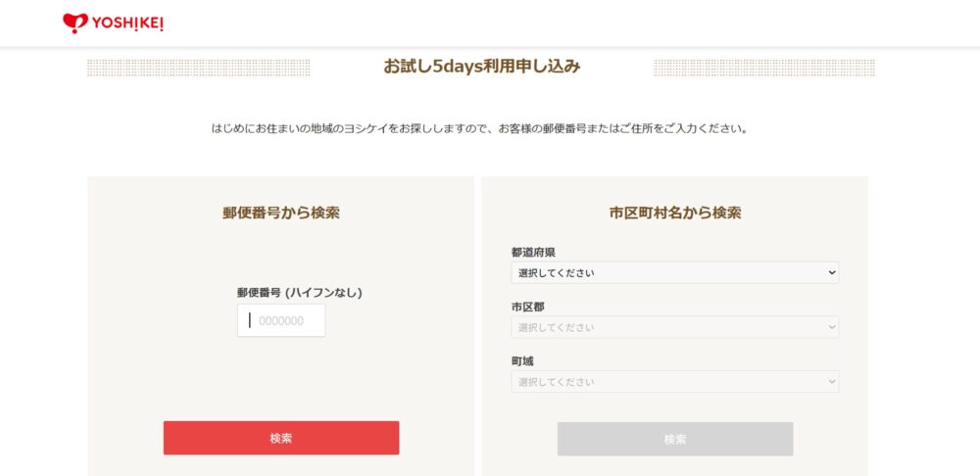Open the 町域 town area dropdown
The height and width of the screenshot is (476, 980).
(x=675, y=382)
